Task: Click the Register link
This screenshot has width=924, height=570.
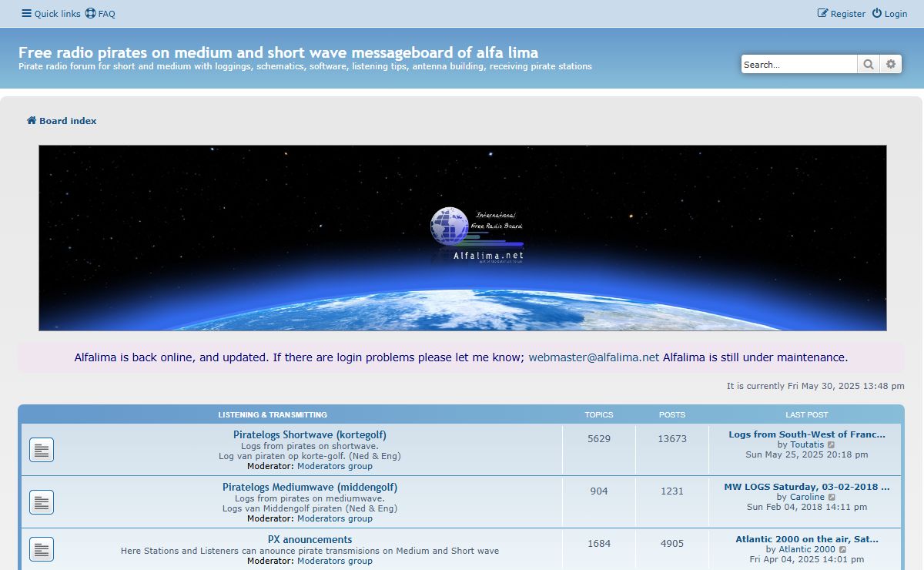Action: 842,14
